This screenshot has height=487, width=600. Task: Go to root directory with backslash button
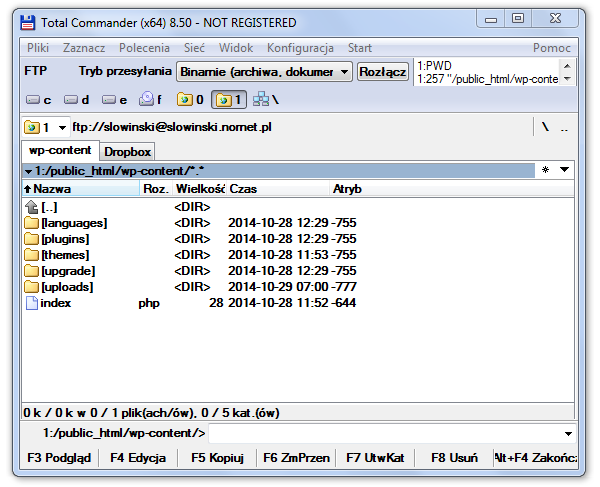(545, 127)
